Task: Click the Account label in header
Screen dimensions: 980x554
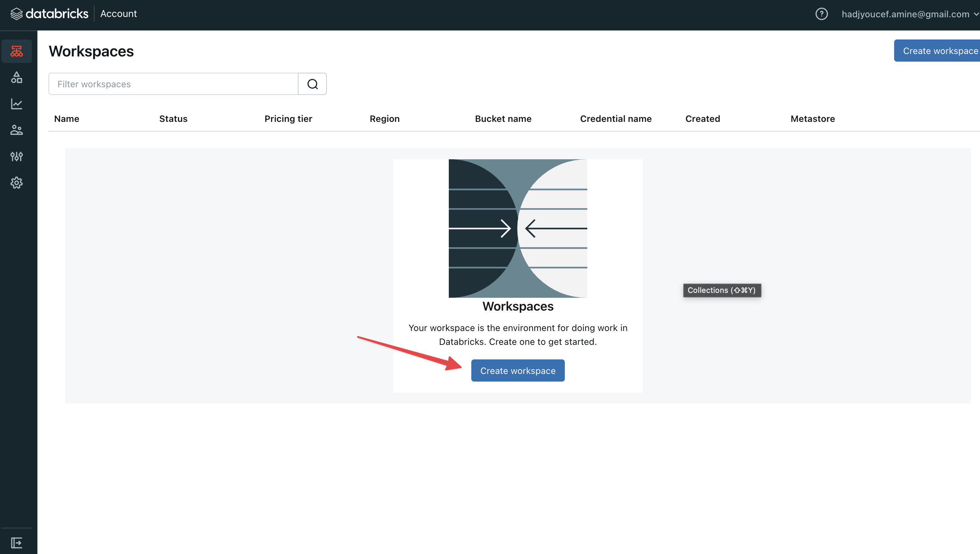Action: pyautogui.click(x=118, y=14)
